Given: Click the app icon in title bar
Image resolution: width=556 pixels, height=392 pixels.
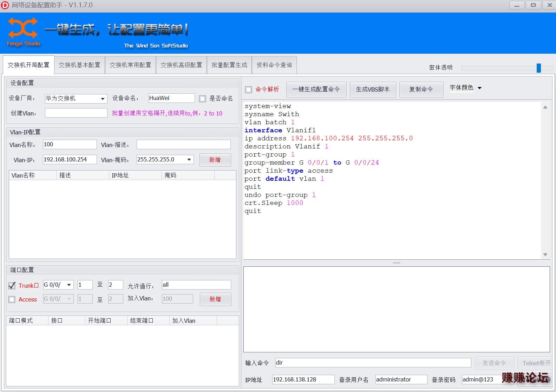Looking at the screenshot, I should pyautogui.click(x=5, y=5).
